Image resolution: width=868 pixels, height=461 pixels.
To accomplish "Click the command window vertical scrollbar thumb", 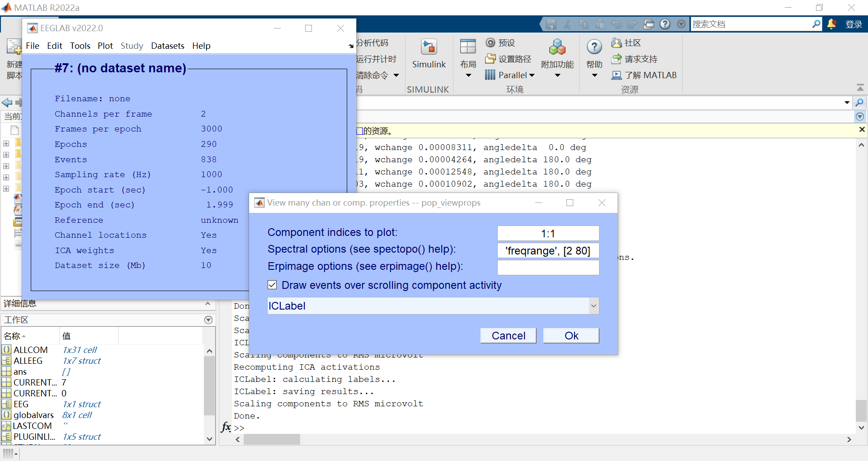I will pos(861,410).
